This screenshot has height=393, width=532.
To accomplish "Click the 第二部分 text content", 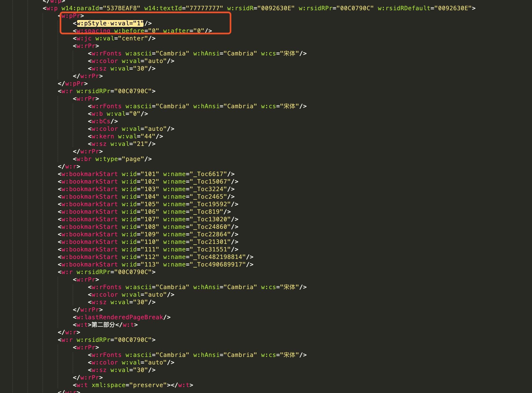I will click(103, 325).
